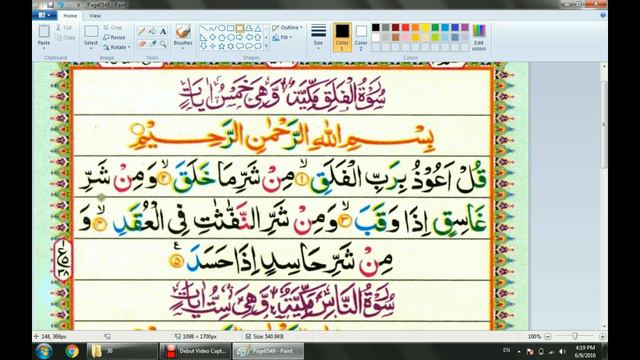Choose the red color swatch
Viewport: 640px width, 360px height.
coord(405,27)
